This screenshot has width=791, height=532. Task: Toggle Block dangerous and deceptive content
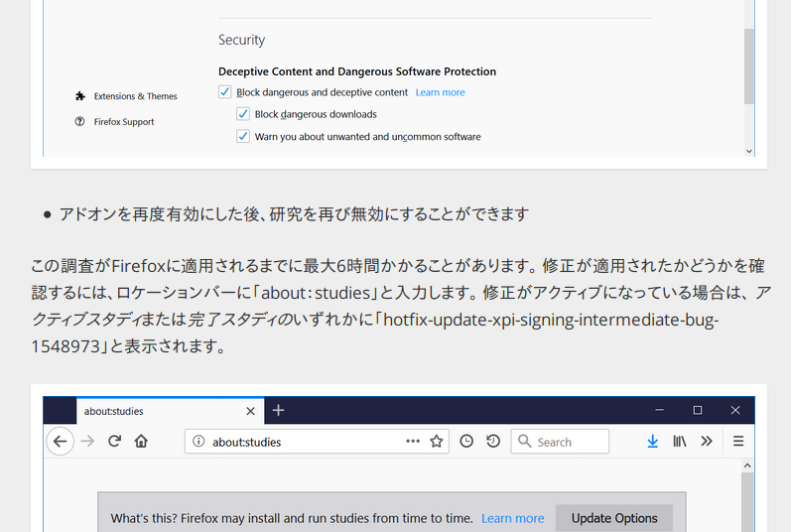(x=225, y=91)
